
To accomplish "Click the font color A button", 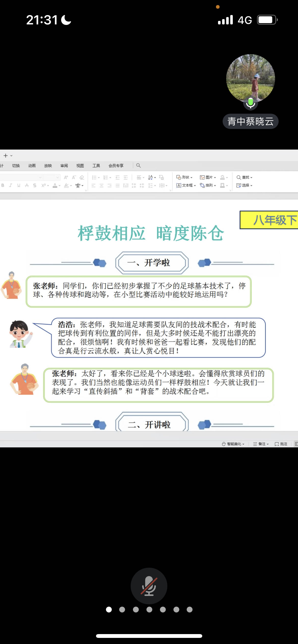I will pos(55,185).
